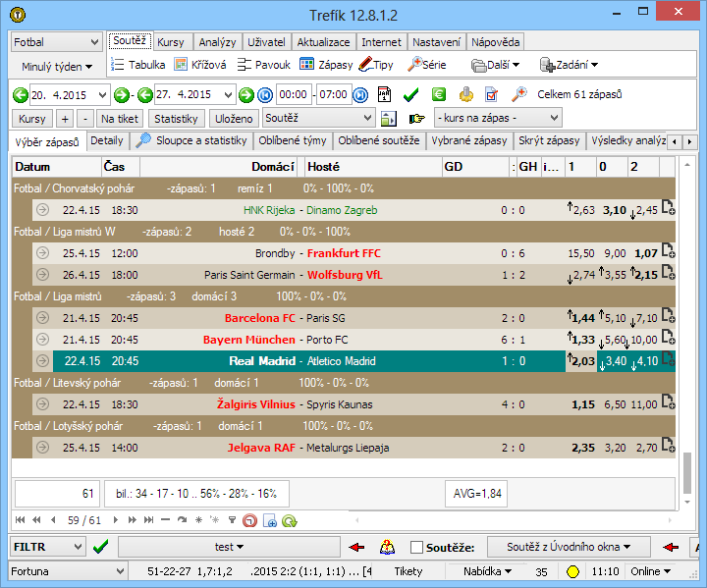Screen dimensions: 707x588
Task: Click the Uloženo button
Action: 234,119
